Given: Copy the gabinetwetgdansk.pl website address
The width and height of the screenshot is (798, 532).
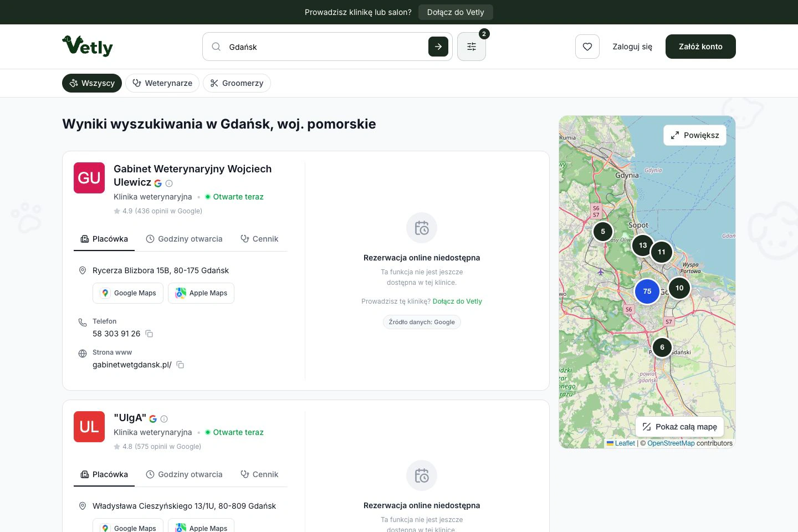Looking at the screenshot, I should click(x=180, y=365).
